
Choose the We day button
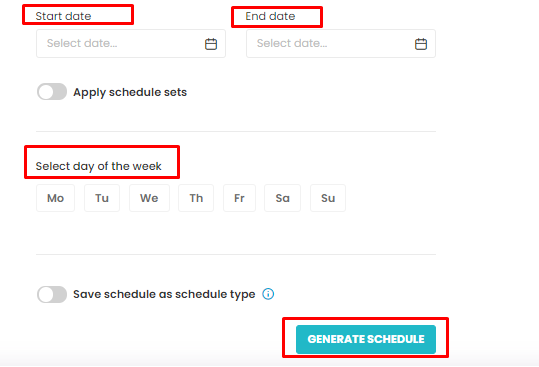tap(149, 198)
